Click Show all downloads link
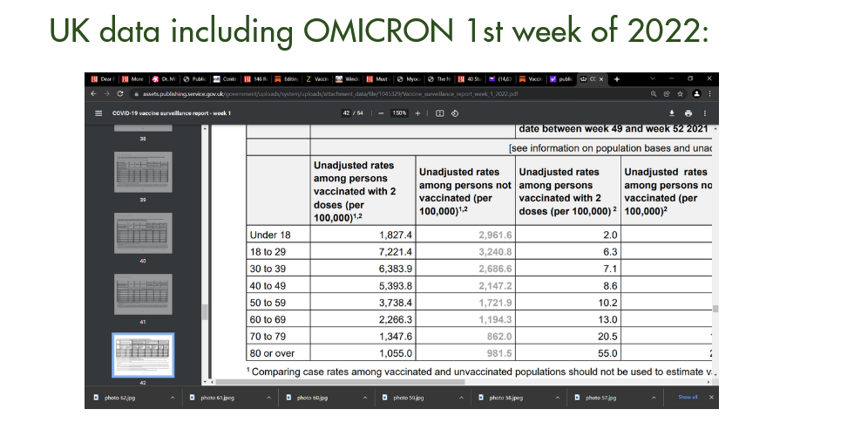 pyautogui.click(x=688, y=397)
